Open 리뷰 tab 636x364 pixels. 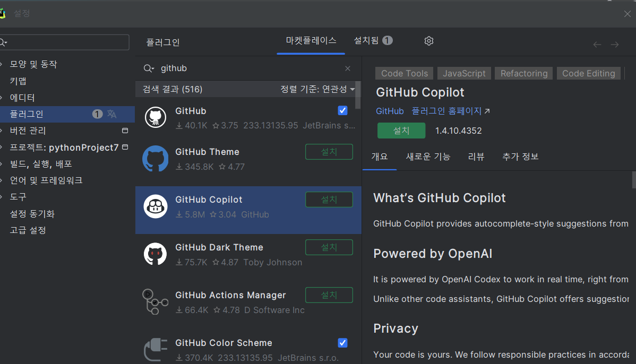tap(476, 157)
